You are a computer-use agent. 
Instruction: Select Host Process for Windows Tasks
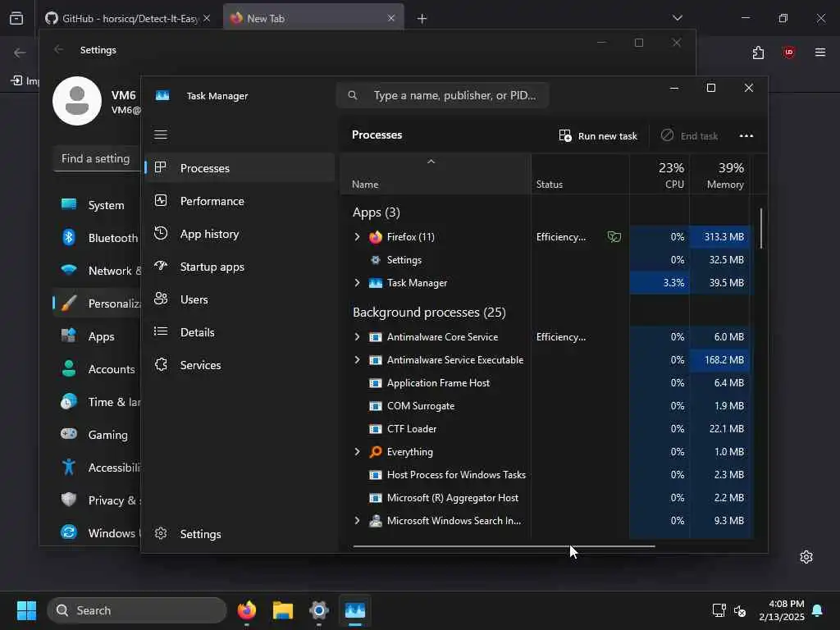tap(546, 475)
